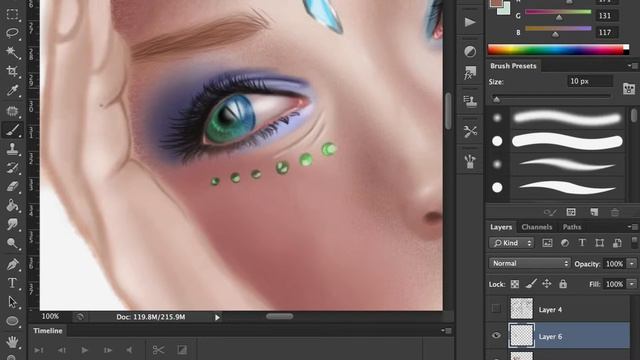The width and height of the screenshot is (640, 360).
Task: Select the Clone Stamp tool
Action: click(12, 149)
